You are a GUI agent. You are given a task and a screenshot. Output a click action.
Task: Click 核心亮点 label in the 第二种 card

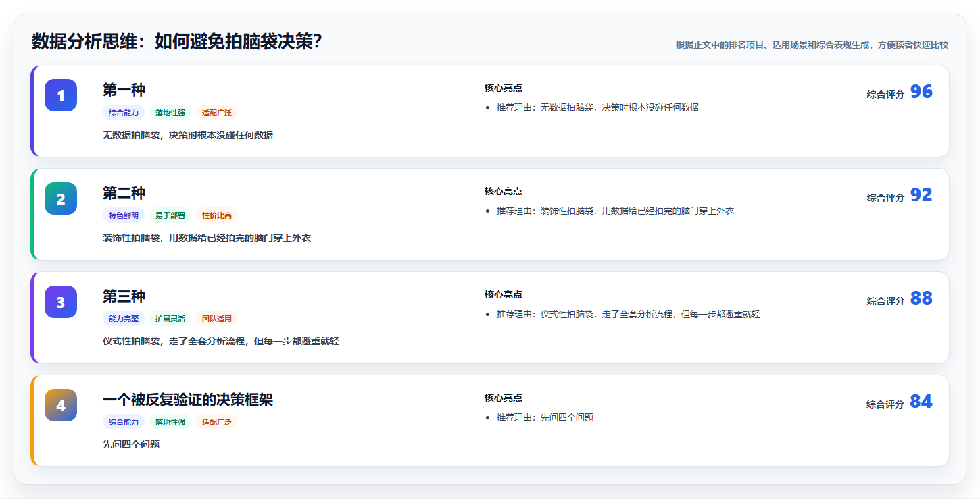(x=504, y=191)
